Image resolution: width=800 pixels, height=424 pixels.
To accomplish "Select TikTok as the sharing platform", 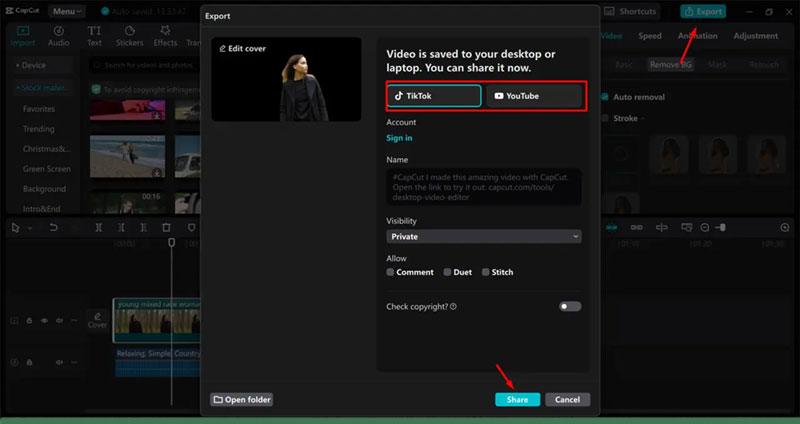I will point(434,96).
